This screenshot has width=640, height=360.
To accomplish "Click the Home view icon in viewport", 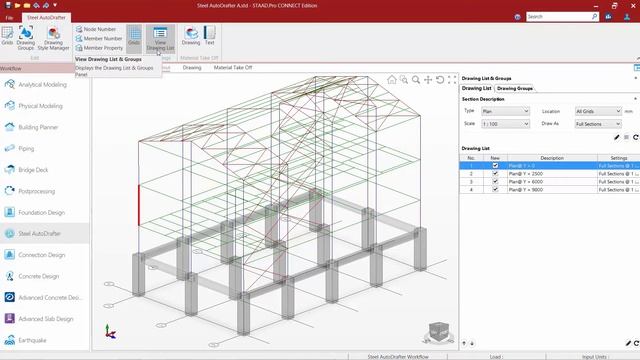I will [392, 80].
